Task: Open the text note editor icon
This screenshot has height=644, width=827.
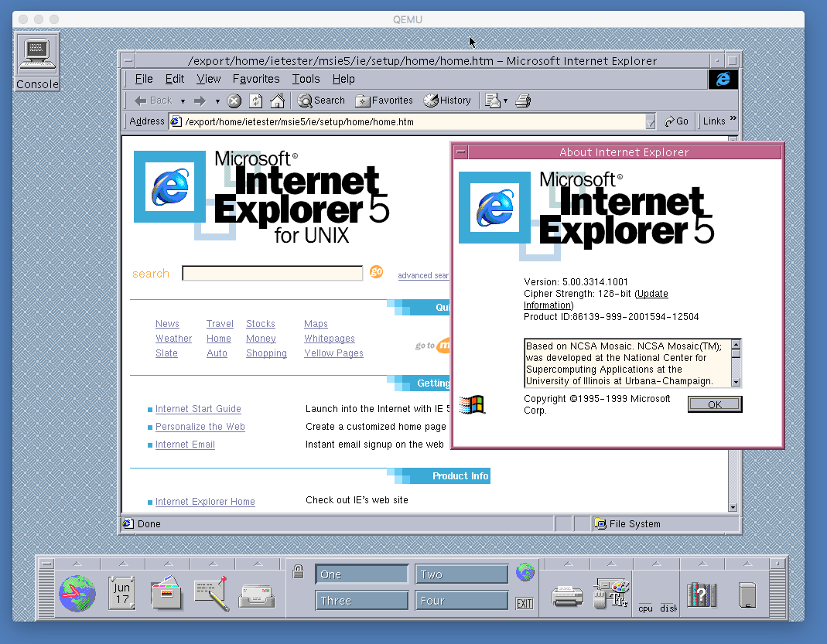Action: pyautogui.click(x=211, y=594)
